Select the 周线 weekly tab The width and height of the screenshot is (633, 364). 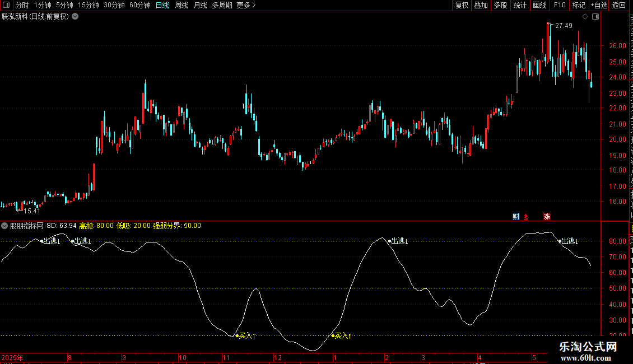pos(181,5)
